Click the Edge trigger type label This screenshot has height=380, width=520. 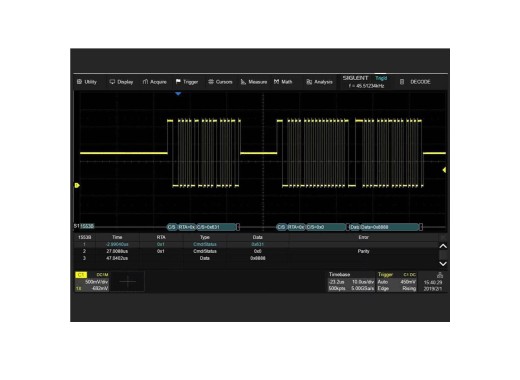pyautogui.click(x=383, y=288)
